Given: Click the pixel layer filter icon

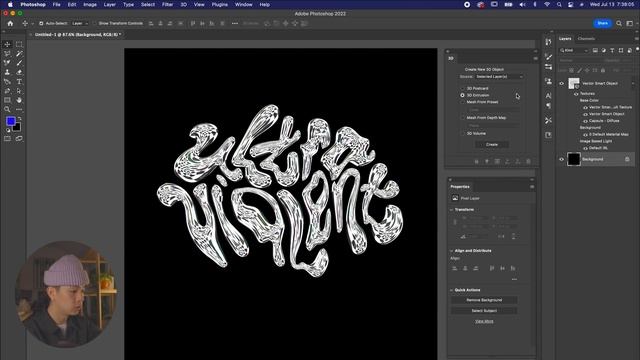Looking at the screenshot, I should [x=595, y=50].
